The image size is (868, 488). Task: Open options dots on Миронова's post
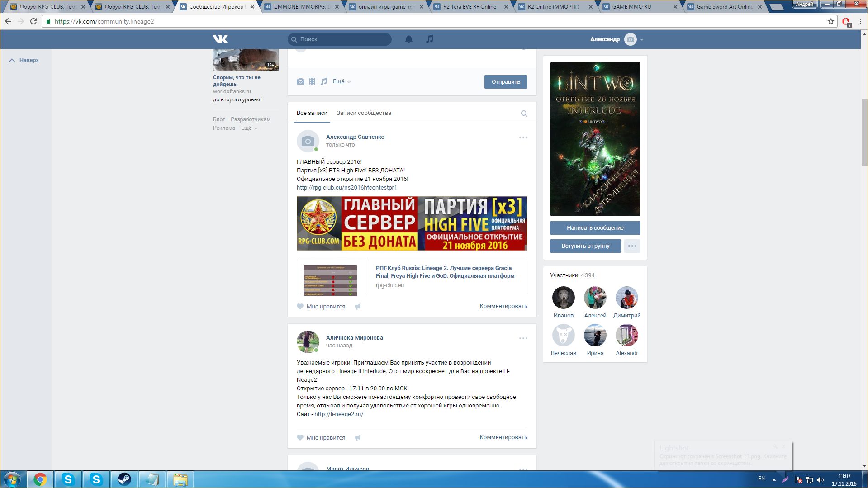point(523,338)
